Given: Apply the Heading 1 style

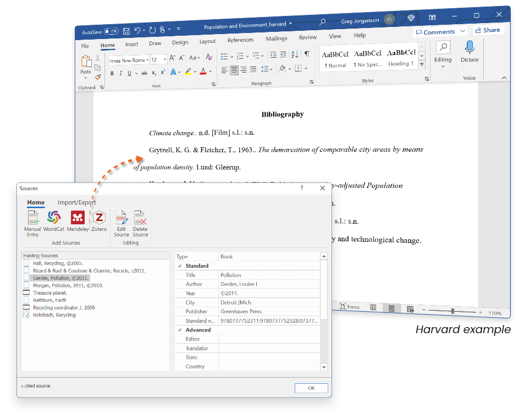Looking at the screenshot, I should pos(401,58).
